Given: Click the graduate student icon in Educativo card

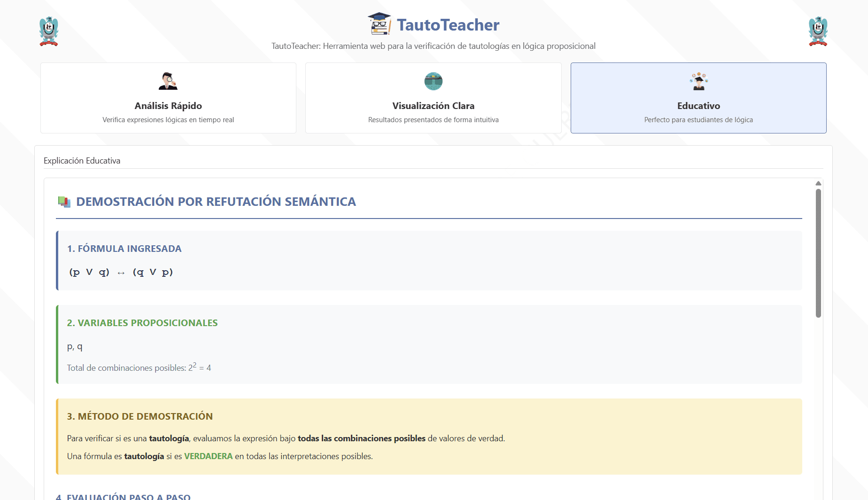Looking at the screenshot, I should tap(698, 81).
